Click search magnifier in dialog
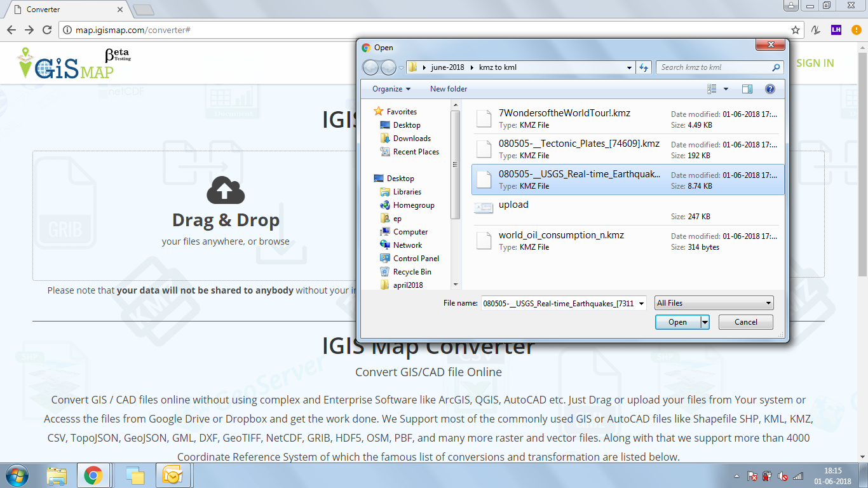868x488 pixels. (776, 67)
